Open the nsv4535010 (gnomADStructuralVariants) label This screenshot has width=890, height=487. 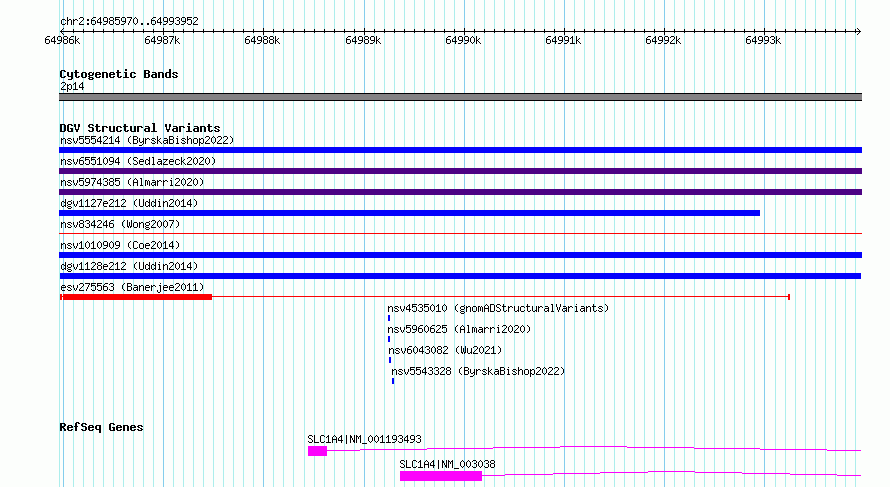pos(498,308)
